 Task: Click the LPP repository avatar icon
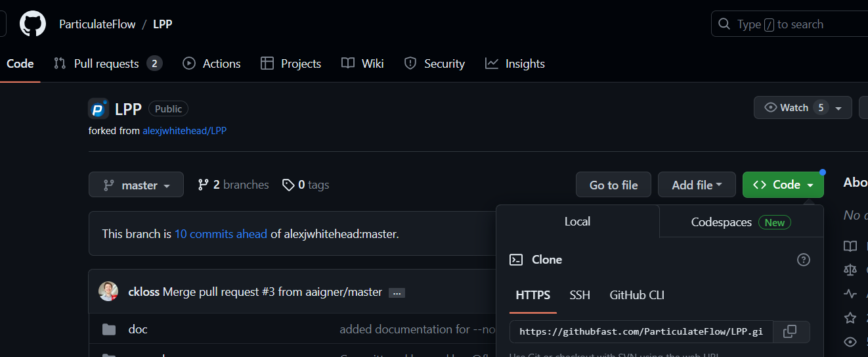pyautogui.click(x=98, y=108)
